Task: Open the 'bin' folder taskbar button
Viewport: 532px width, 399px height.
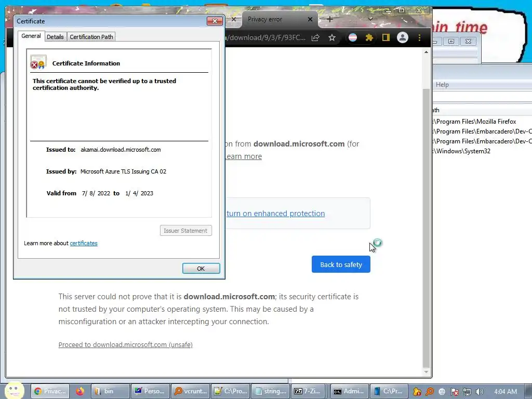Action: pyautogui.click(x=111, y=391)
